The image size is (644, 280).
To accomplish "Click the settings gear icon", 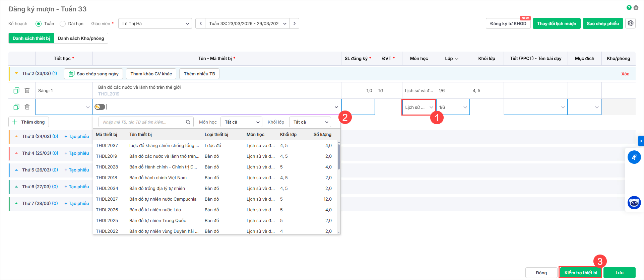I will 630,23.
